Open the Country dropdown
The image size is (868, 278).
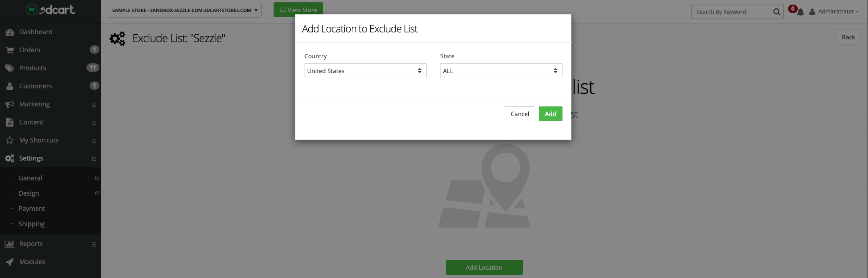tap(365, 71)
